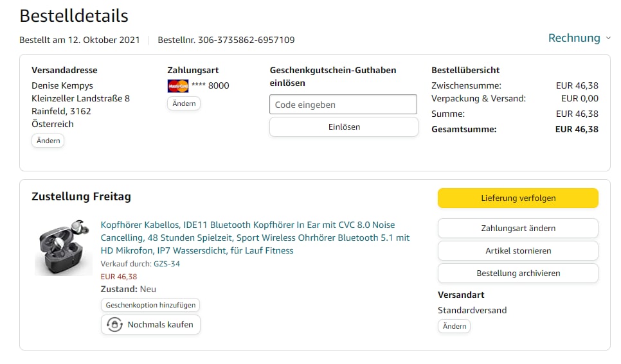Screen dimensions: 621x364
Task: Open the headphones product thumbnail
Action: click(x=64, y=247)
